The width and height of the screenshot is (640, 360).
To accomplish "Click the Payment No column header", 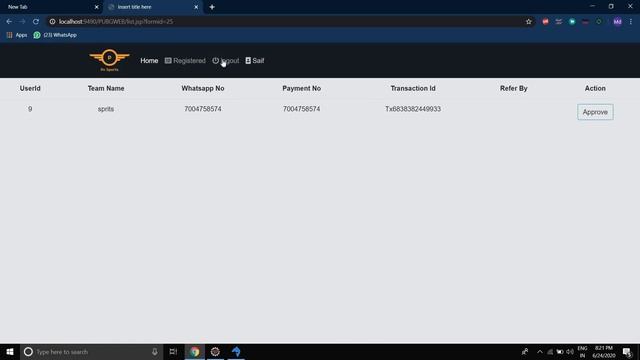I will [x=302, y=88].
